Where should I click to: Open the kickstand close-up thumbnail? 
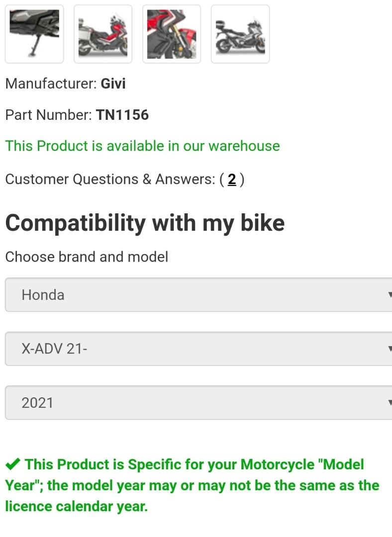pyautogui.click(x=34, y=34)
